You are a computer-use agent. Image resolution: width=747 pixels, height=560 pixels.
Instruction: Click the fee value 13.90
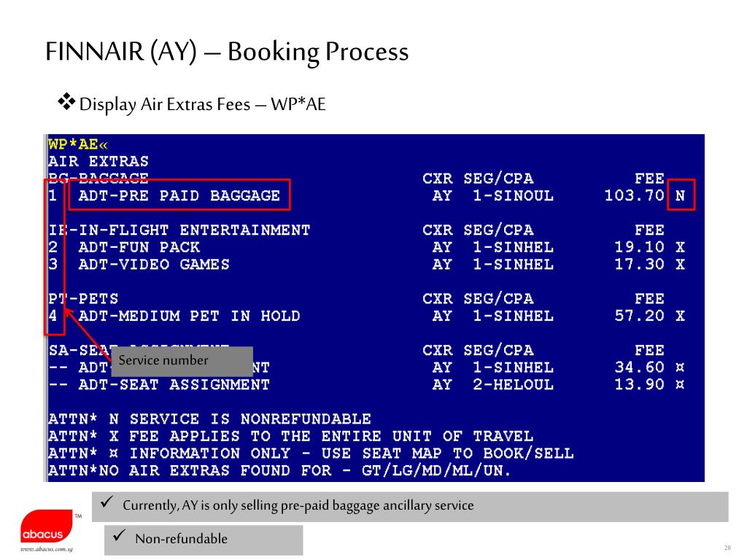(639, 384)
